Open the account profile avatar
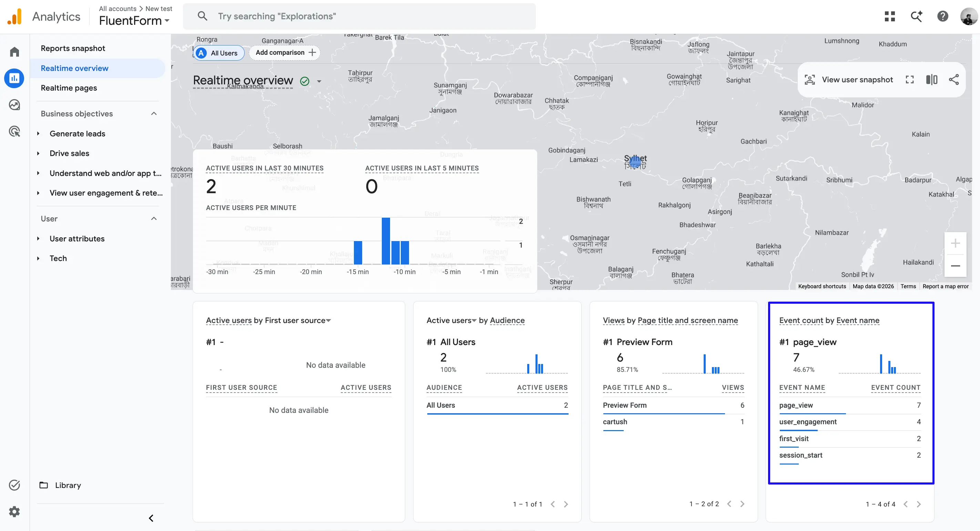Screen dimensions: 980x531 coord(969,16)
